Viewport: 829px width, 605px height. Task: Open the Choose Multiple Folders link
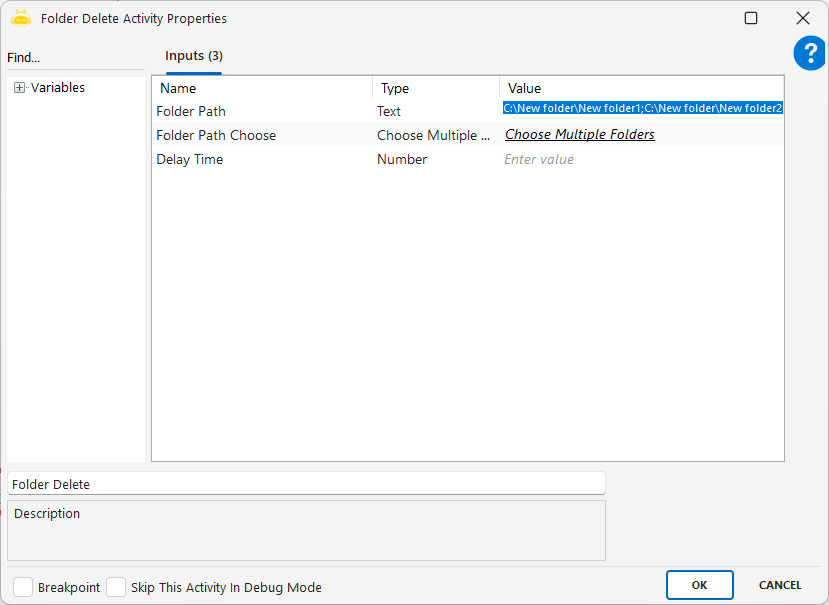579,135
